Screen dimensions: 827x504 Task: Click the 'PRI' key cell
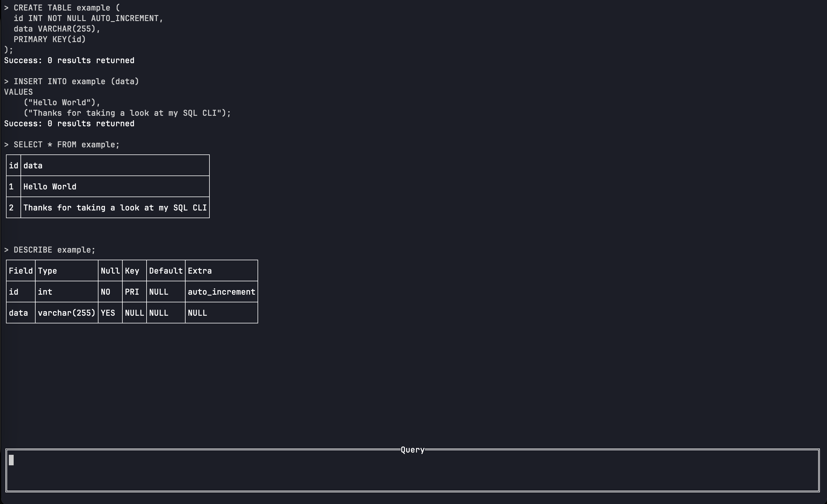tap(132, 292)
